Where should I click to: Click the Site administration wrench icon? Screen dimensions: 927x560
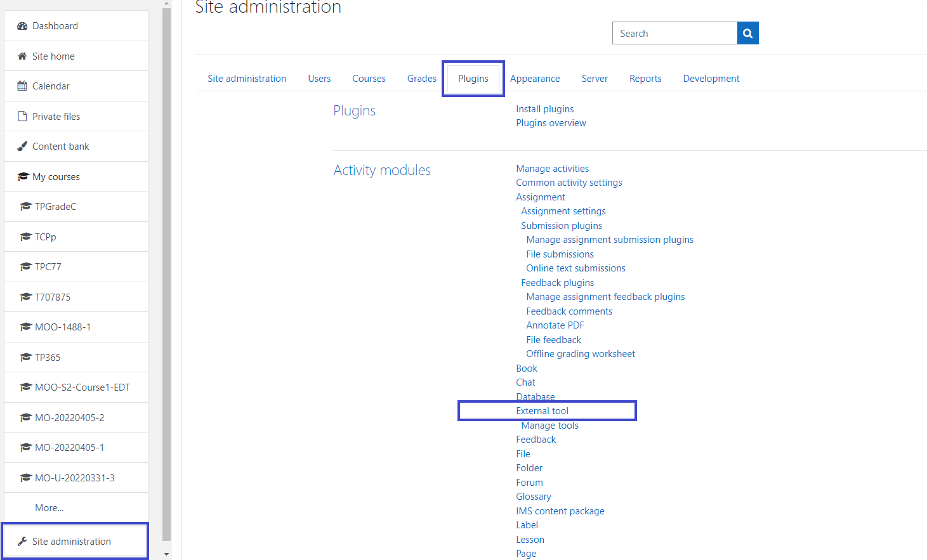23,541
